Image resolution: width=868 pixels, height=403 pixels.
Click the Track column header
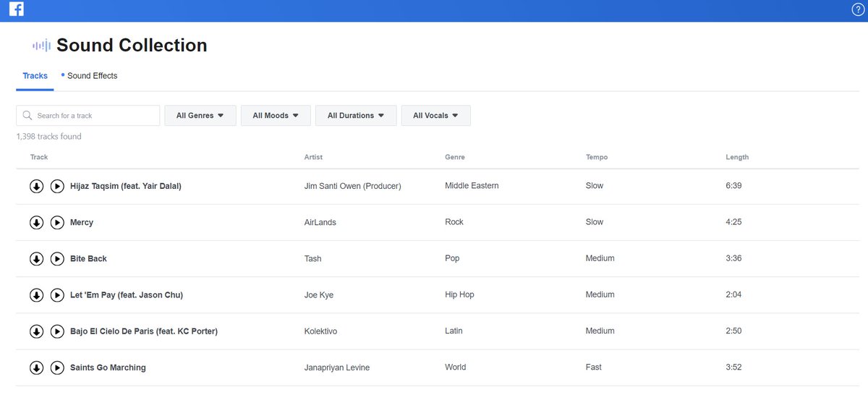[39, 157]
